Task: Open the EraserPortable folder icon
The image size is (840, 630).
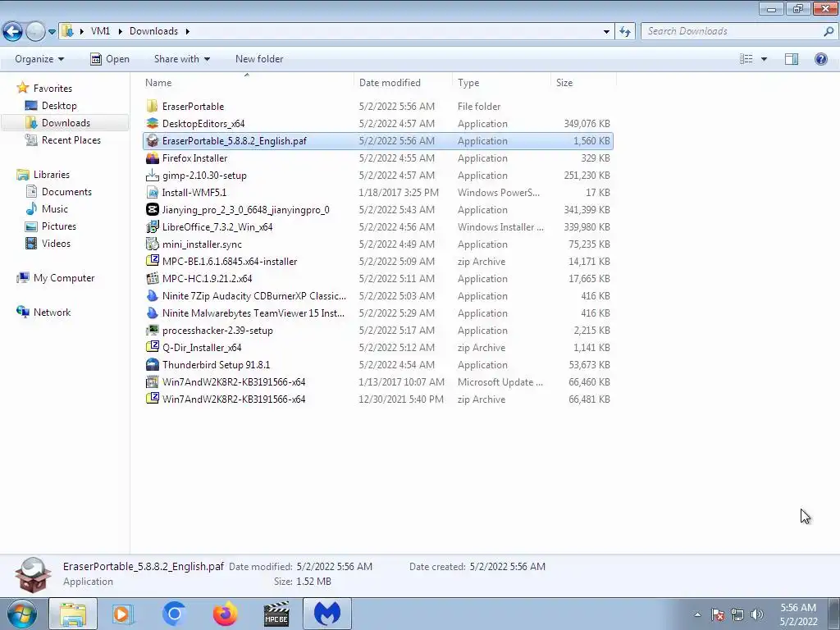Action: pyautogui.click(x=152, y=106)
